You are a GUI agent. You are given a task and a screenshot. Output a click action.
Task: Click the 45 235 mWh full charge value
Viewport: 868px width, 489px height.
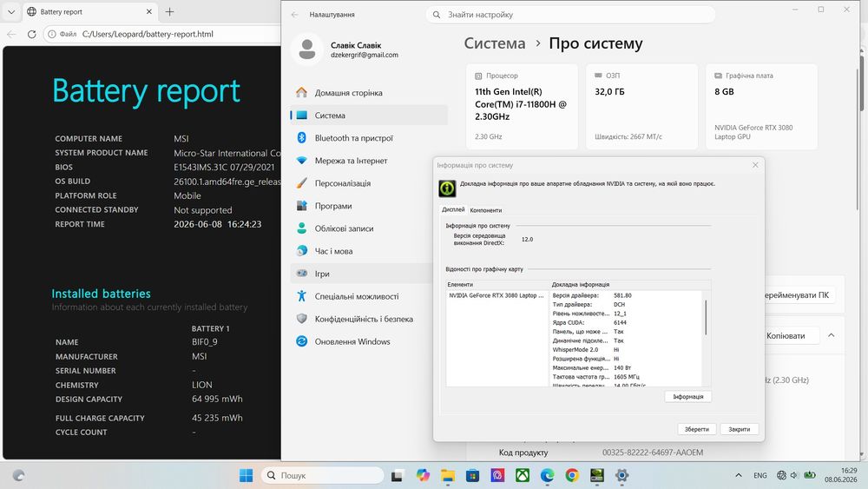coord(217,418)
